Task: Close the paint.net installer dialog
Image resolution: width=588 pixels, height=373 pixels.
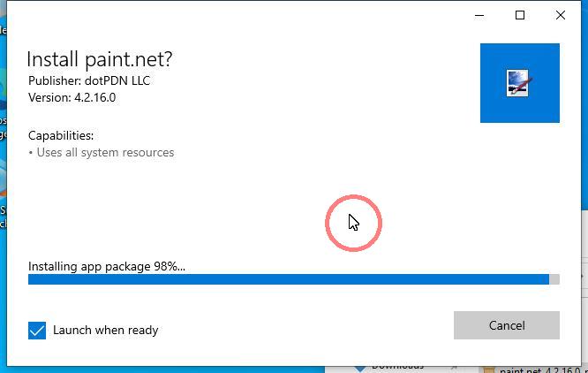Action: point(560,15)
